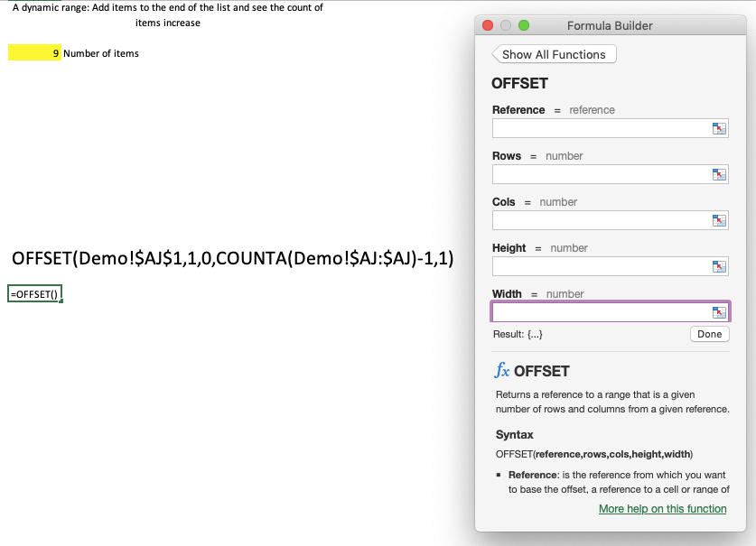Focus the Width argument input field

[x=602, y=312]
